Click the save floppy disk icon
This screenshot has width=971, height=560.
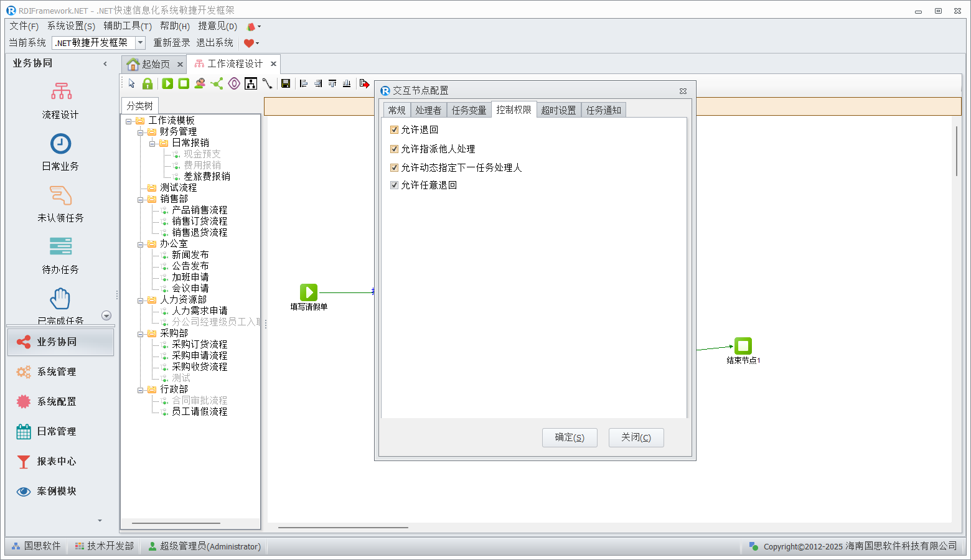286,83
